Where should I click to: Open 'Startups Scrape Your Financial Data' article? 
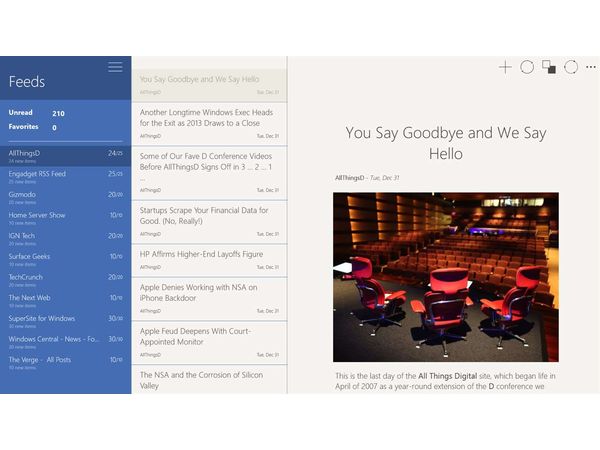(x=209, y=222)
